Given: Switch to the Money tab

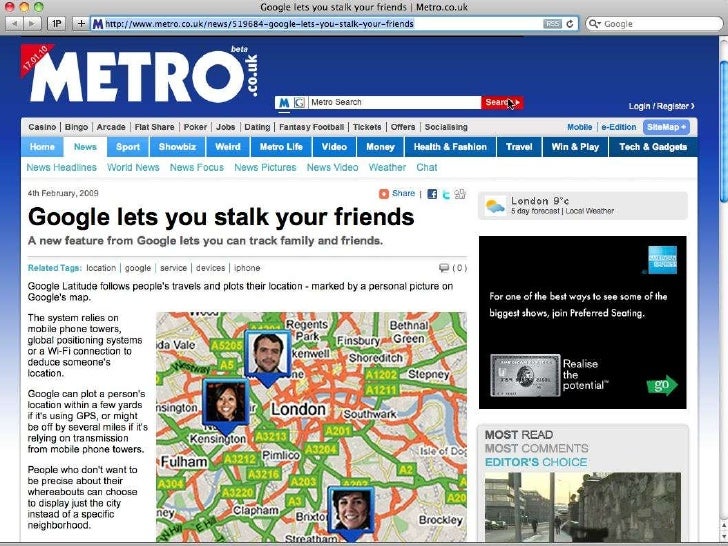Looking at the screenshot, I should coord(380,147).
